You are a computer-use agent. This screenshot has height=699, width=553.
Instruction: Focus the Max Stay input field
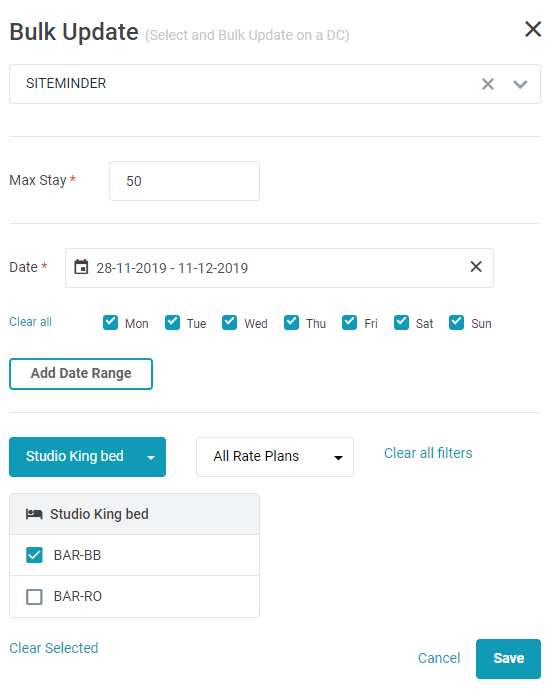point(184,181)
